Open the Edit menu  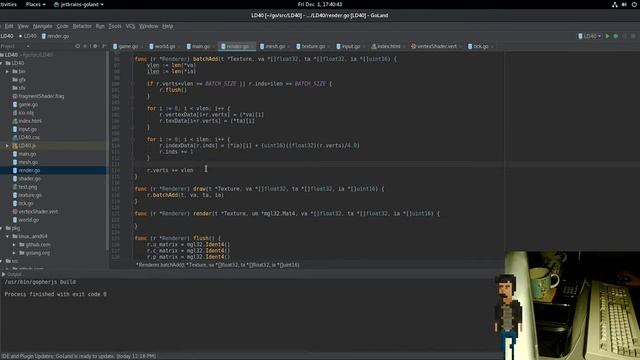(x=9, y=26)
